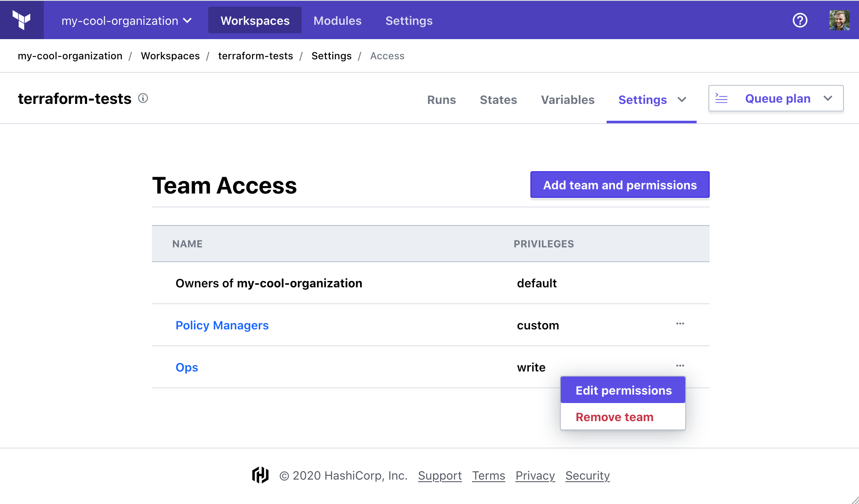
Task: Choose Remove team from the menu
Action: [x=623, y=416]
